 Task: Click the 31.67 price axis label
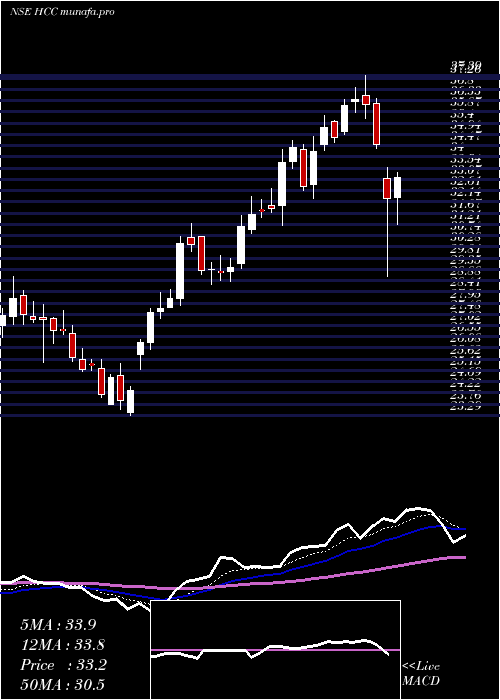(x=465, y=205)
